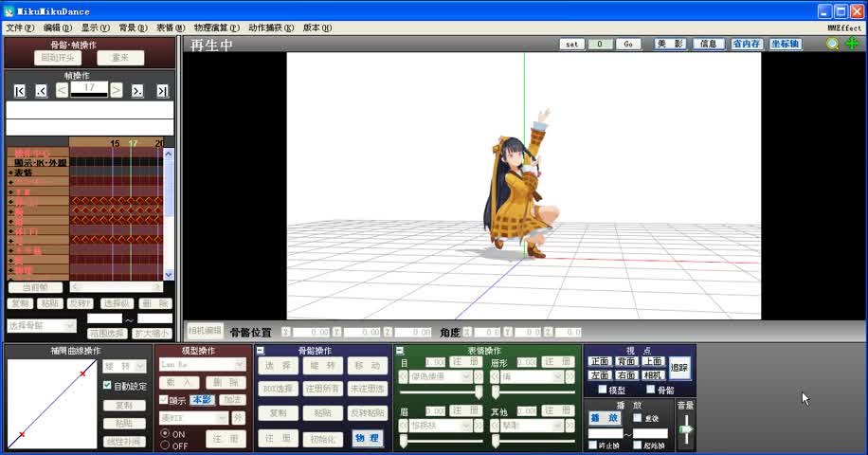The image size is (868, 455).
Task: Click the Go frame jump button
Action: tap(628, 45)
